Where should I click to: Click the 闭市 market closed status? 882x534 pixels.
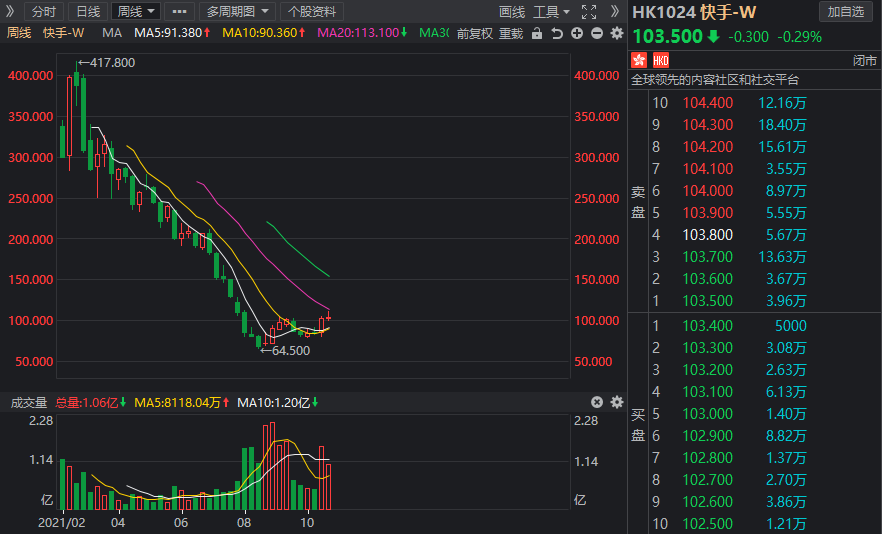coord(865,60)
